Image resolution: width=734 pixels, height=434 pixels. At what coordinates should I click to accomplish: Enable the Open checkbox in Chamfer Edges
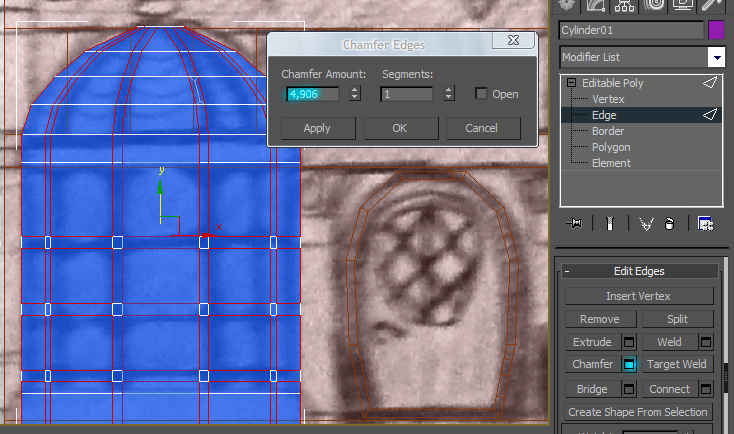click(x=481, y=94)
